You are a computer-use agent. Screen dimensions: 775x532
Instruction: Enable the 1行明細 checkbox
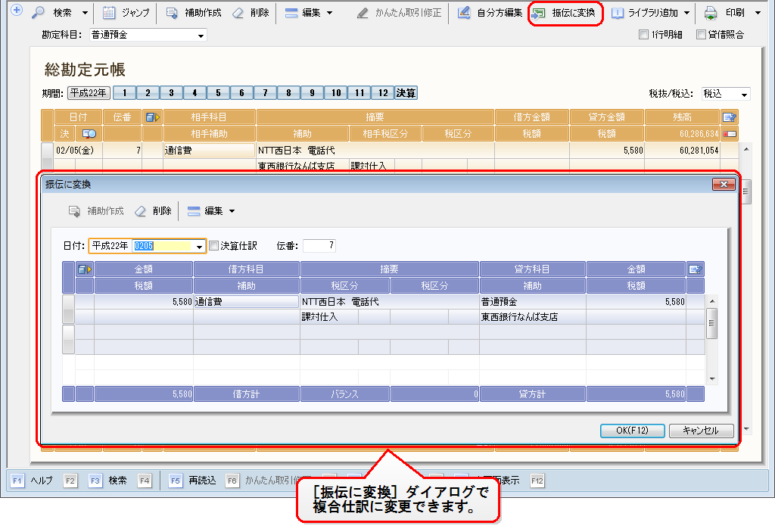pyautogui.click(x=643, y=35)
